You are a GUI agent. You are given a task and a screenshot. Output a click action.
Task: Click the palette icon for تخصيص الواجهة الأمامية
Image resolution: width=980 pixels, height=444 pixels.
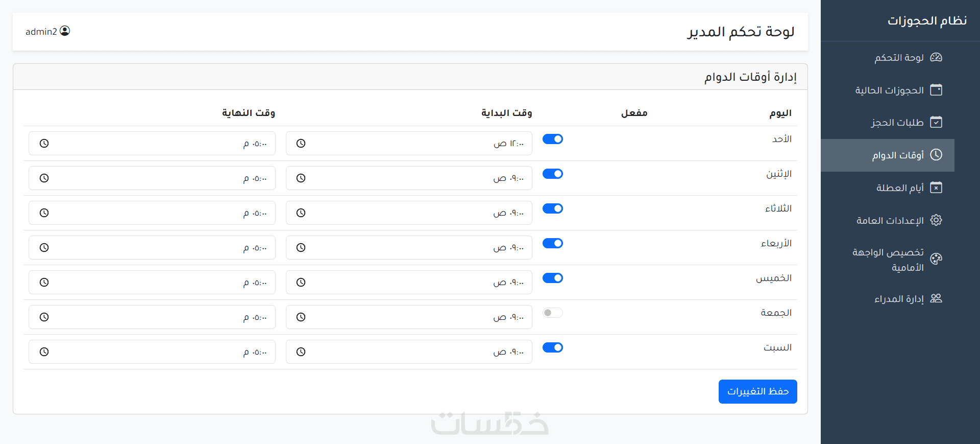pos(936,259)
